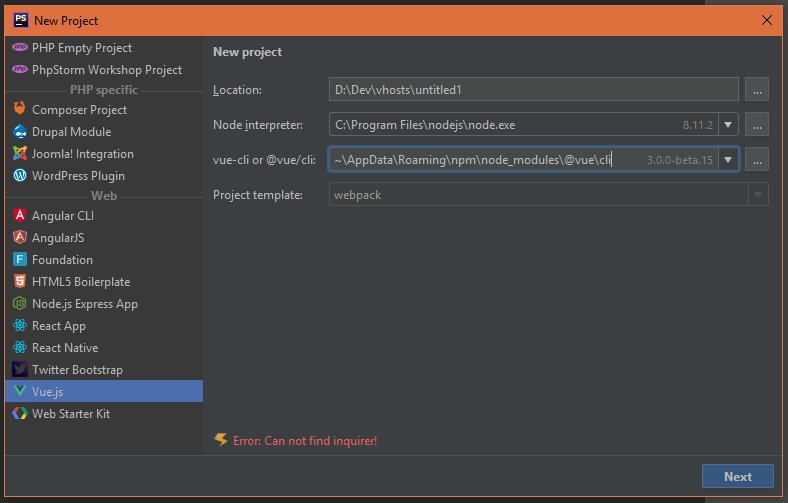The height and width of the screenshot is (503, 788).
Task: Click the 'Location:' label
Action: (237, 90)
